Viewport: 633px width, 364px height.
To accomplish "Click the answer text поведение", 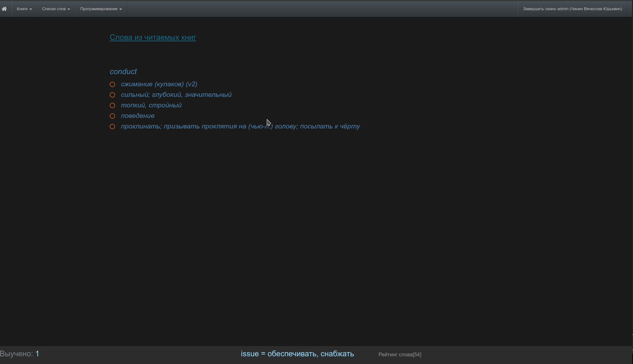I will (138, 116).
